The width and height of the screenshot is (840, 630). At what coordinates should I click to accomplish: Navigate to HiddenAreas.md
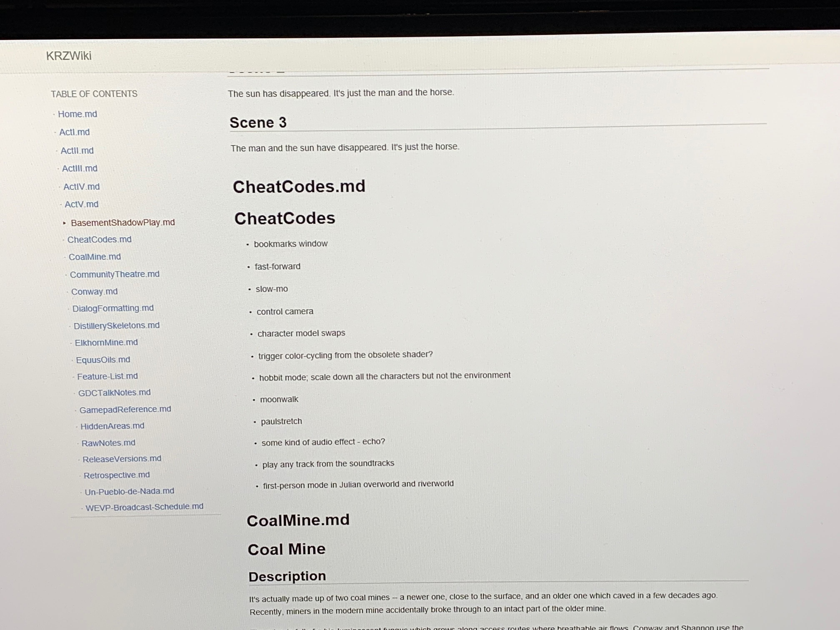tap(112, 426)
